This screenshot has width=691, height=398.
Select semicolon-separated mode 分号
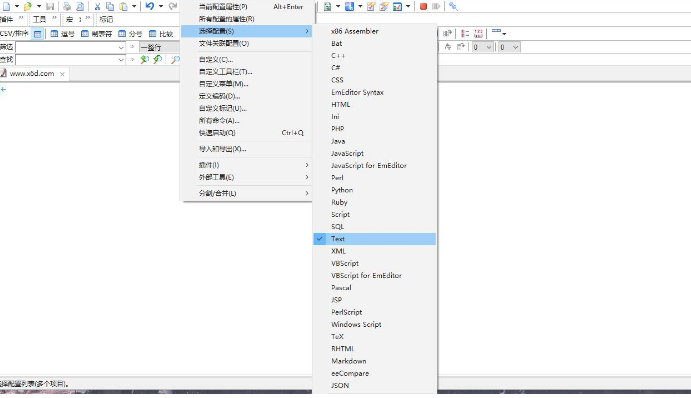(130, 34)
